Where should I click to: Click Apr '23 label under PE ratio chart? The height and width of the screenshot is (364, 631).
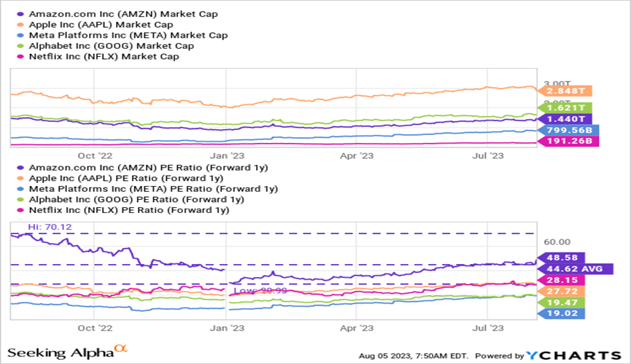pos(357,328)
